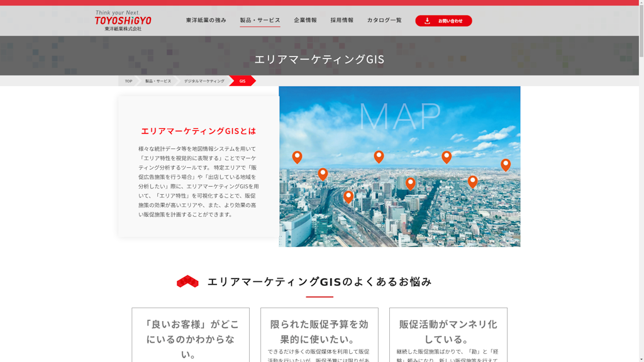Click the red GIS breadcrumb

(x=242, y=81)
